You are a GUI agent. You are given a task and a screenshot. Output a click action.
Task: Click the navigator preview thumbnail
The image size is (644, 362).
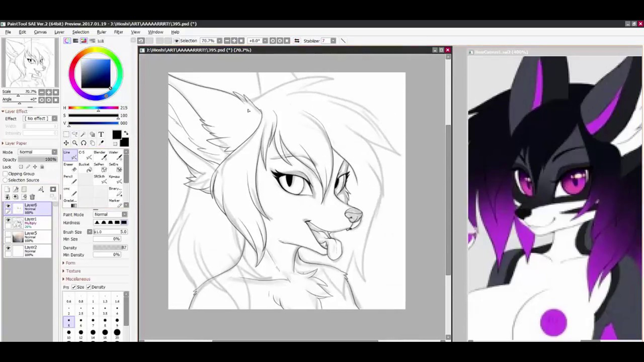point(30,62)
